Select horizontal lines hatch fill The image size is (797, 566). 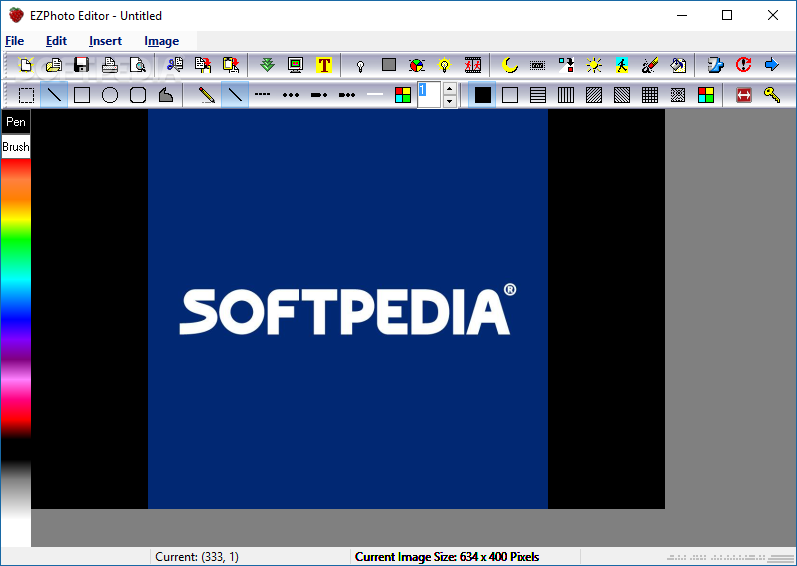[x=538, y=95]
